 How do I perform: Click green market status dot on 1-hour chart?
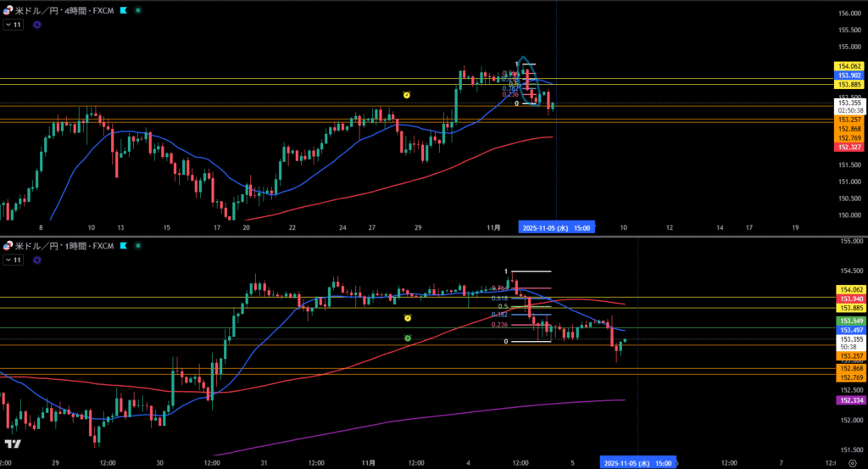pos(138,246)
